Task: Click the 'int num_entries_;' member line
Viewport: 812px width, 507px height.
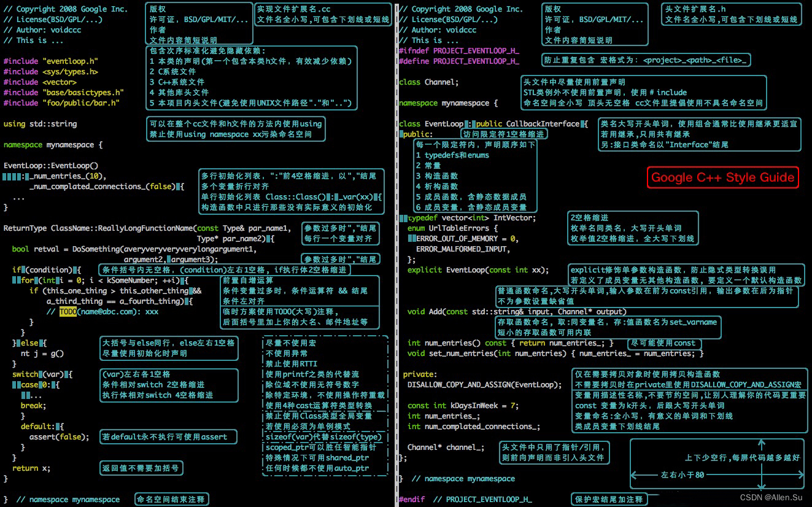Action: coord(444,416)
